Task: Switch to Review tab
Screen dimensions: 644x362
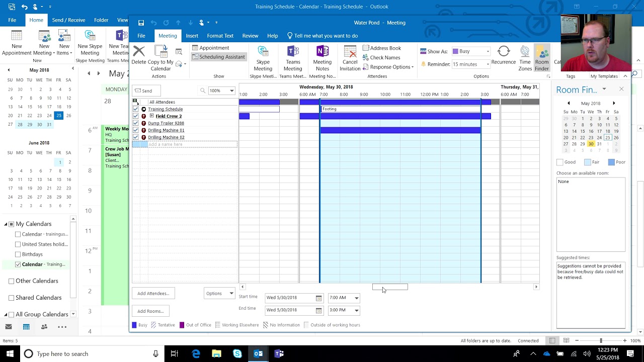Action: tap(250, 36)
